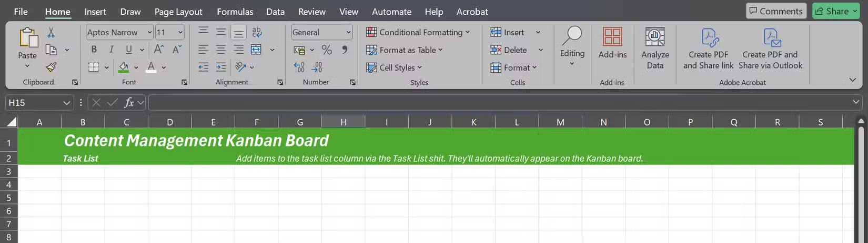Open Font dialog launcher
Image resolution: width=868 pixels, height=243 pixels.
[185, 82]
